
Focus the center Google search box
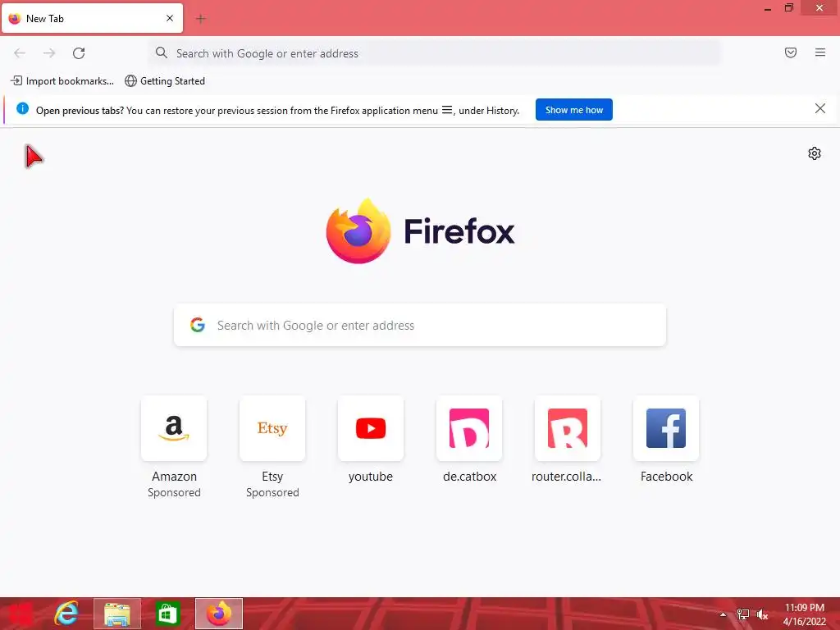coord(420,325)
